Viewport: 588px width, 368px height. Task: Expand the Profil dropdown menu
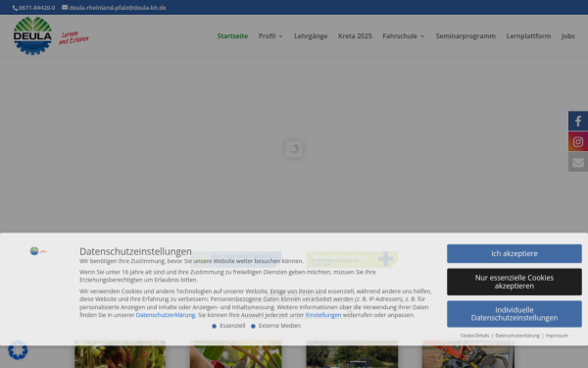click(270, 36)
